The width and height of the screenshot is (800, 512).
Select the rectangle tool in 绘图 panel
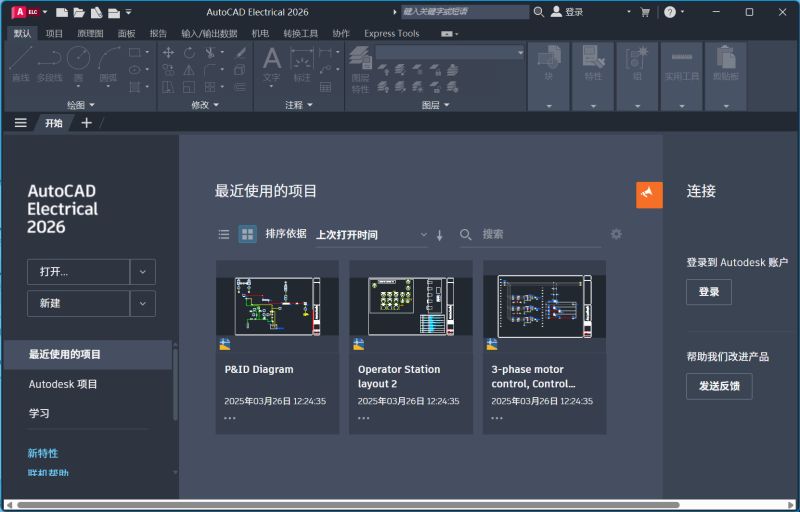point(135,53)
